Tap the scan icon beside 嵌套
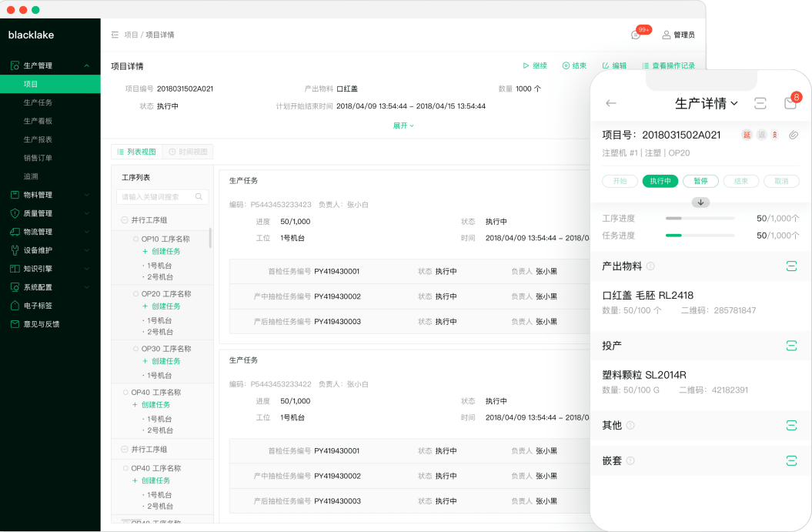Image resolution: width=812 pixels, height=532 pixels. coord(791,460)
